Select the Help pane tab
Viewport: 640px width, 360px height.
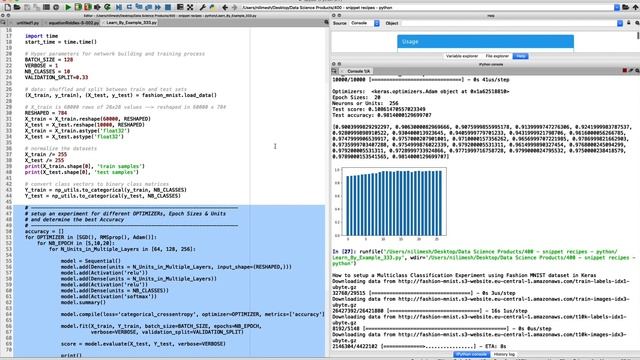click(520, 56)
